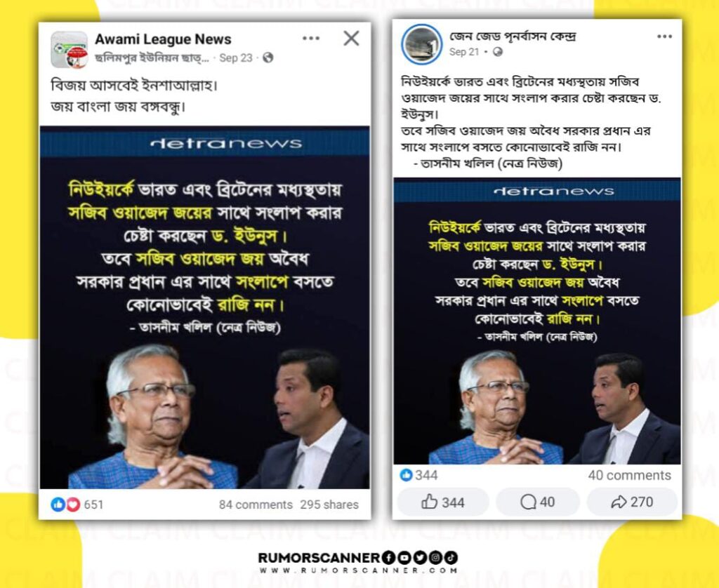Like the post using the 344 thumbs-up button
Viewport: 719px width, 588px height.
point(443,502)
